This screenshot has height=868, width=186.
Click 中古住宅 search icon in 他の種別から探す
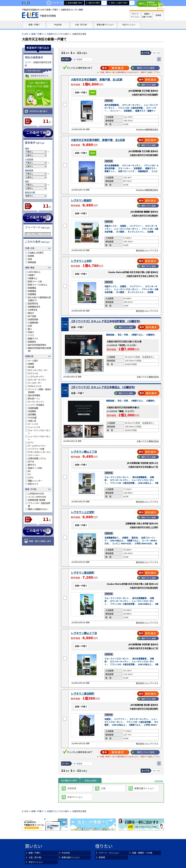64,788
